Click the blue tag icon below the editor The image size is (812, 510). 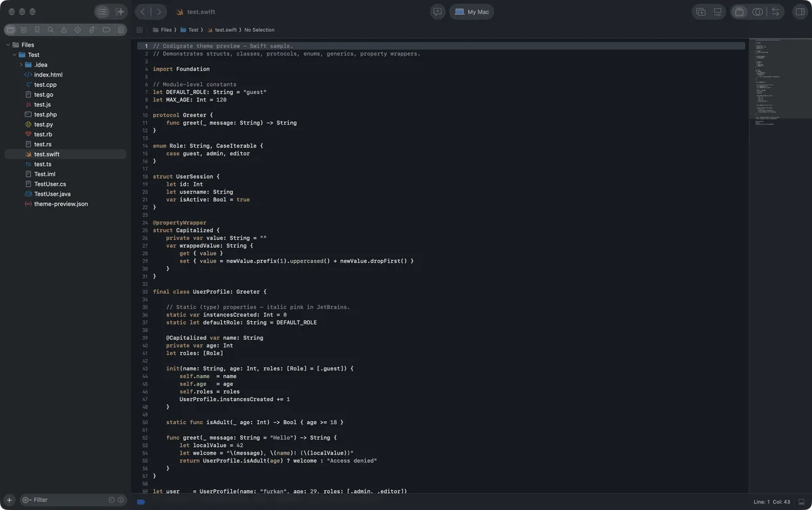click(141, 502)
